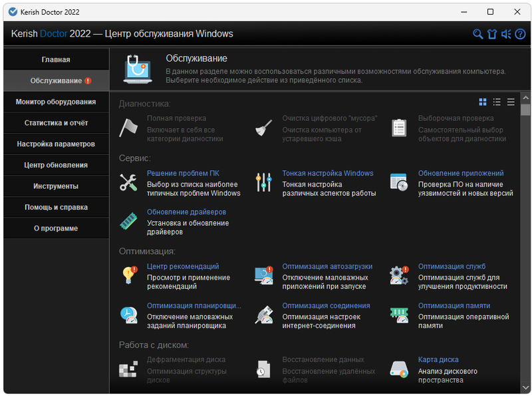
Task: Click the memory chip icon for Обновление драйверов
Action: pos(128,221)
